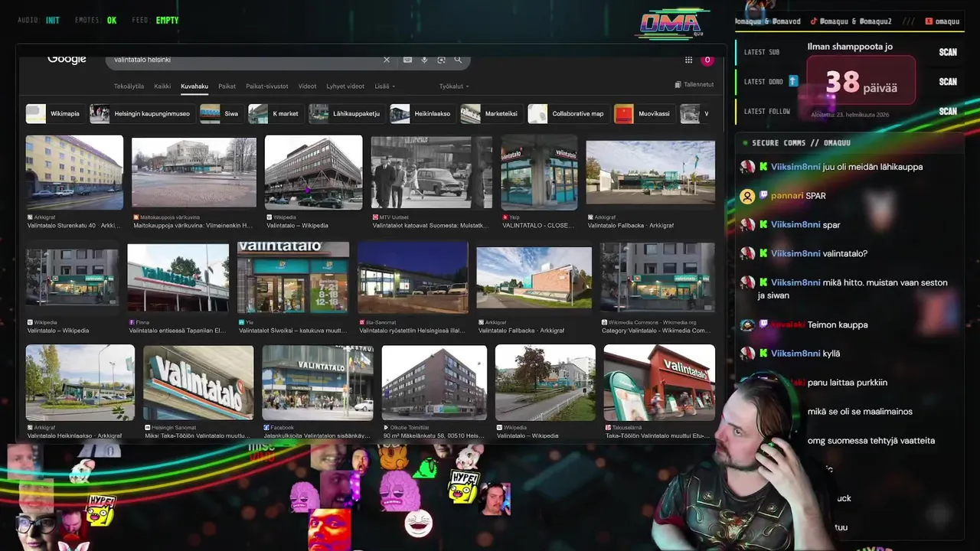Select the Siwa filter chip
The width and height of the screenshot is (980, 551).
[x=220, y=114]
